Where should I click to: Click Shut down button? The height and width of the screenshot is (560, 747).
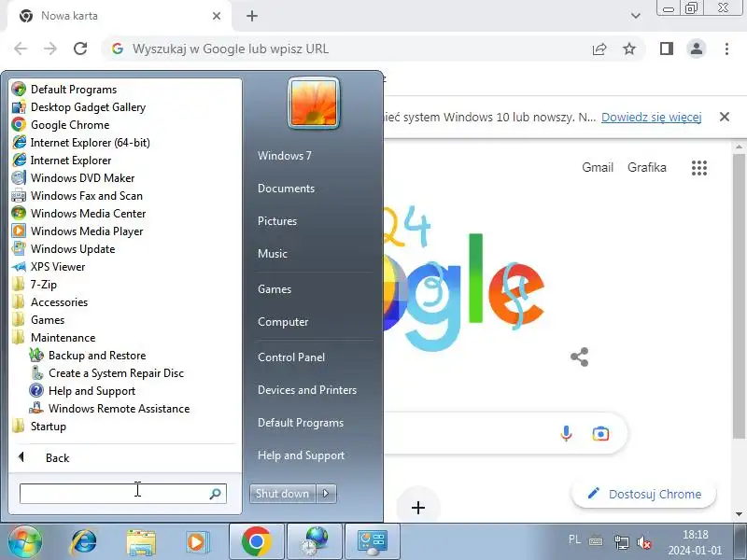283,494
